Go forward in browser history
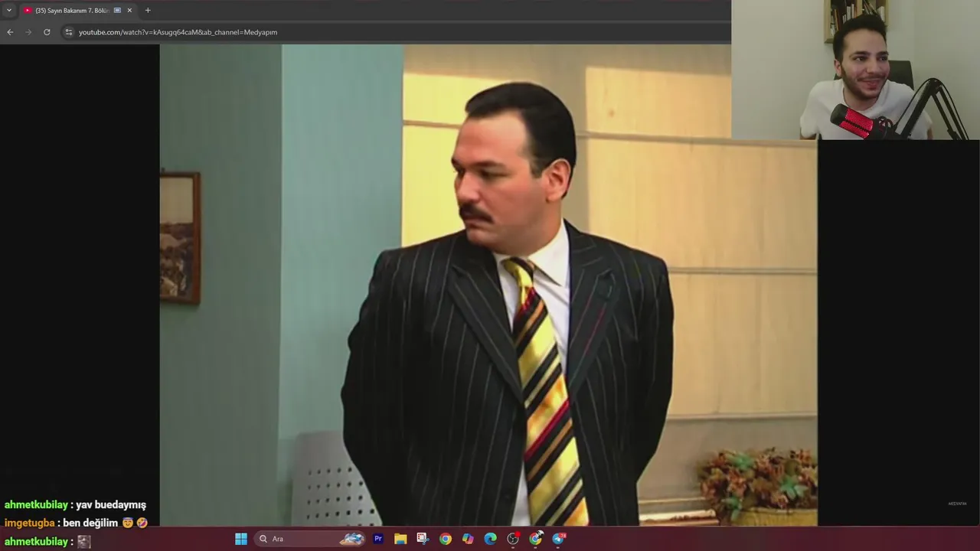 point(28,32)
